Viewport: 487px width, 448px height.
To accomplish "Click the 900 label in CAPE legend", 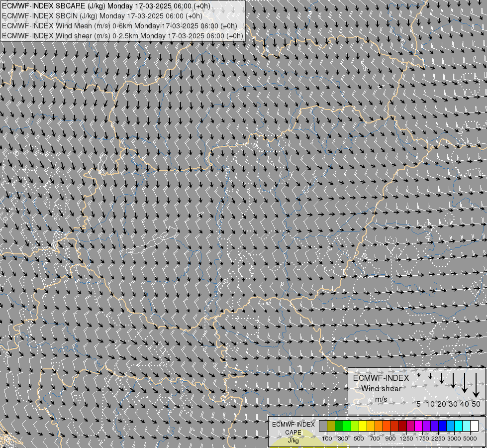I will 390,439.
